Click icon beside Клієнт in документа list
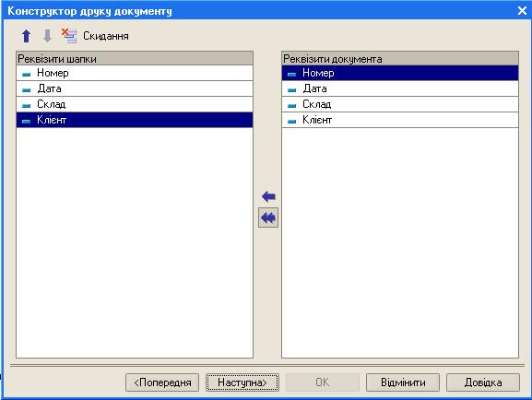The height and width of the screenshot is (400, 532). (x=291, y=121)
